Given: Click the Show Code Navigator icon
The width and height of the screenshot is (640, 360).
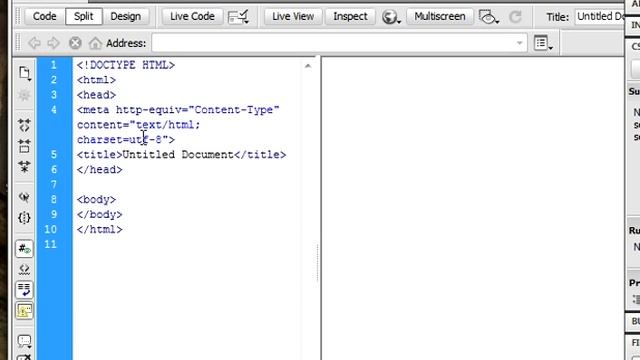Looking at the screenshot, I should [24, 95].
